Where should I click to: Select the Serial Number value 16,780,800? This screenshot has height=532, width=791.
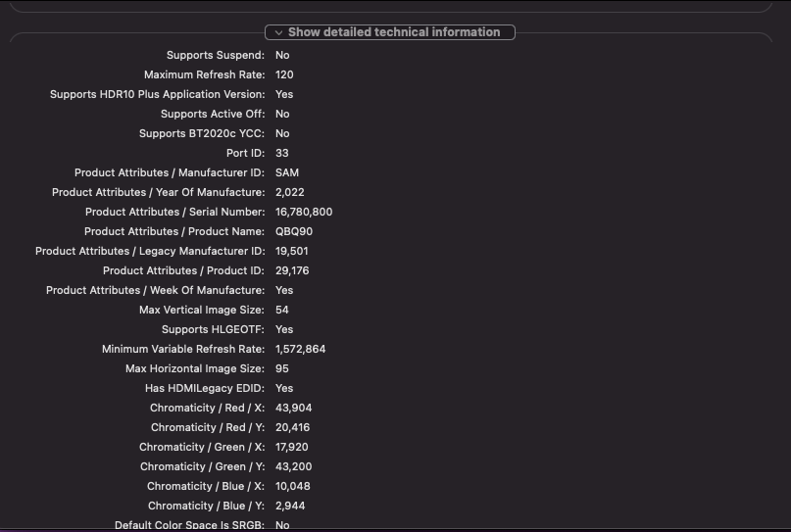[304, 212]
